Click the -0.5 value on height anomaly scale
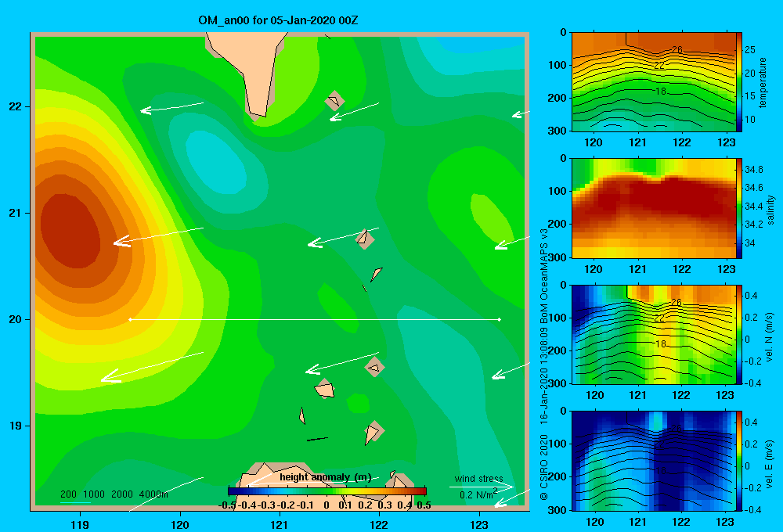 tap(227, 505)
